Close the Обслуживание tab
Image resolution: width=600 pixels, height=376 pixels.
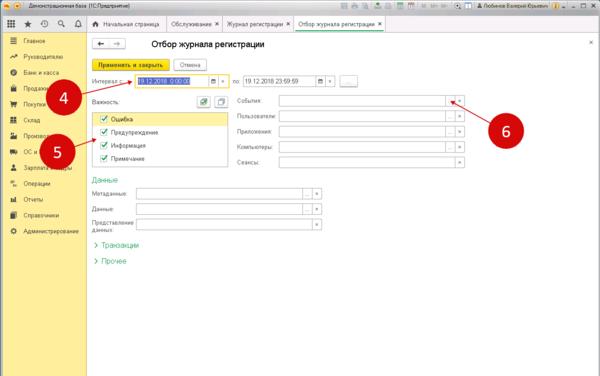[217, 24]
